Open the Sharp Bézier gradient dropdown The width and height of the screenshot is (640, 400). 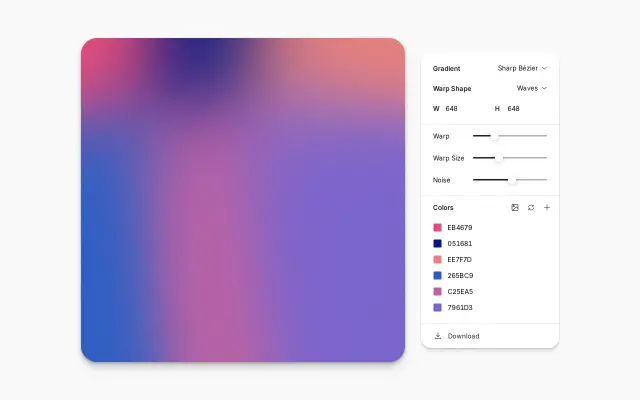tap(522, 68)
